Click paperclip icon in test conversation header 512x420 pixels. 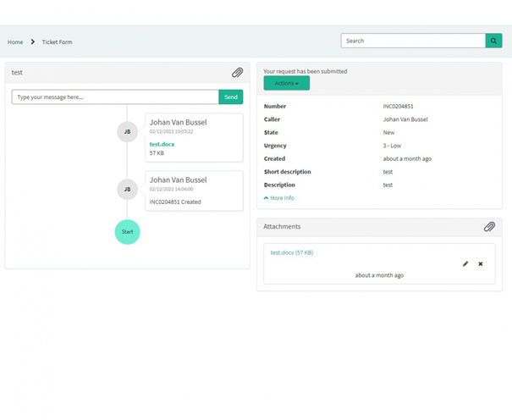click(238, 73)
